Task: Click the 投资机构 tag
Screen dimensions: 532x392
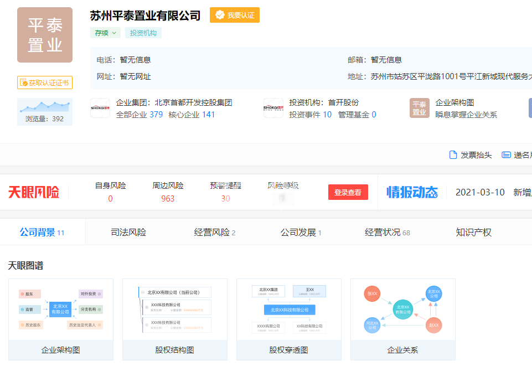Action: click(x=143, y=33)
